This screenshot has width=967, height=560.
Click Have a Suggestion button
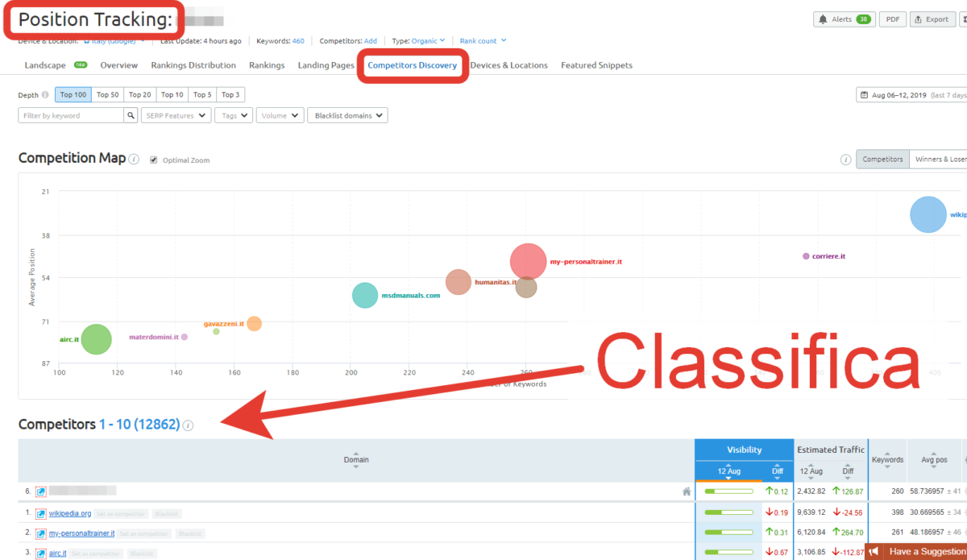tap(915, 552)
